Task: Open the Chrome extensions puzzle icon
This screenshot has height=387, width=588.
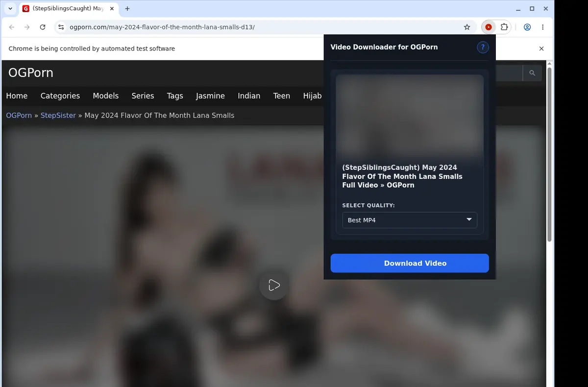Action: coord(504,27)
